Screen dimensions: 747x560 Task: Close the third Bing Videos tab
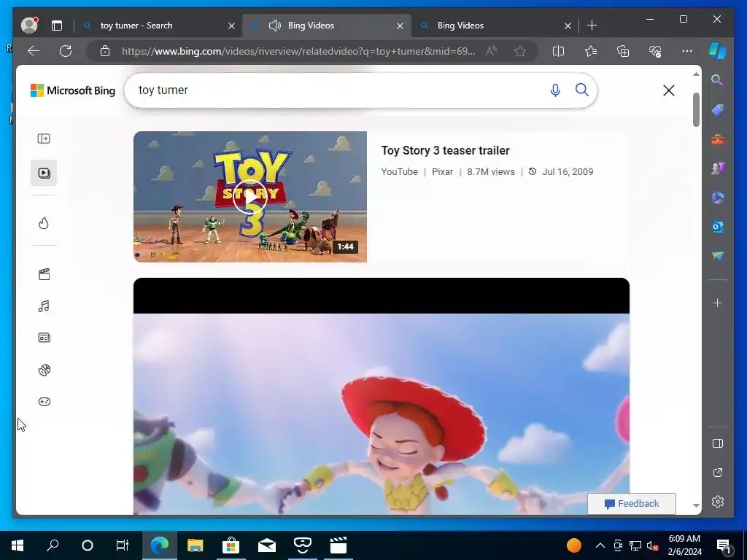[568, 26]
